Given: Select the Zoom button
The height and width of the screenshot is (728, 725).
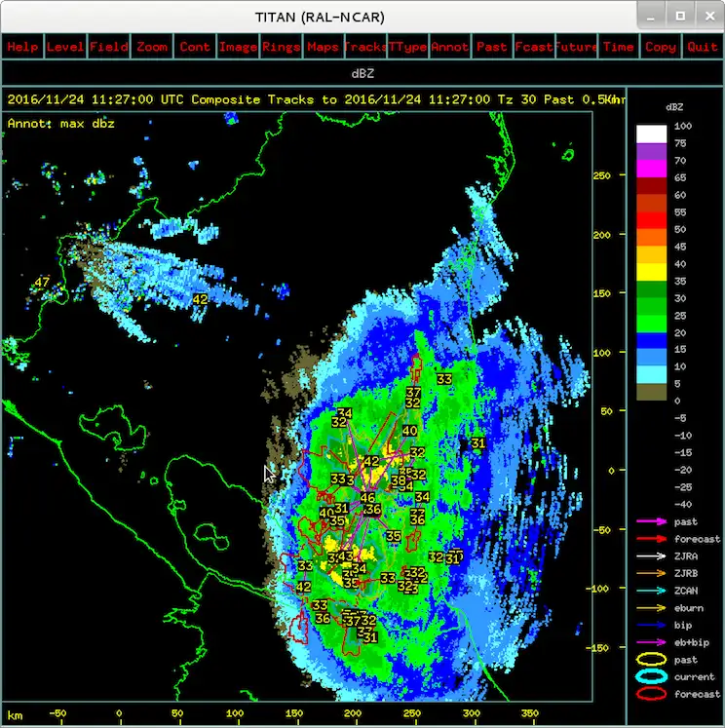Looking at the screenshot, I should point(152,47).
